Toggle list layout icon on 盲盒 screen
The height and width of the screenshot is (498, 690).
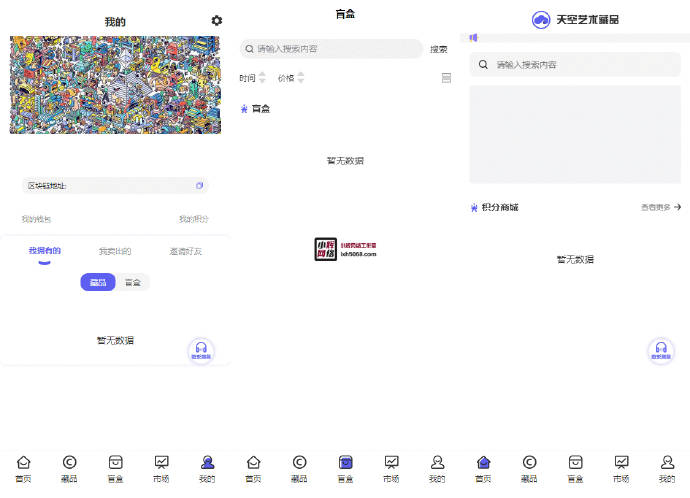446,78
